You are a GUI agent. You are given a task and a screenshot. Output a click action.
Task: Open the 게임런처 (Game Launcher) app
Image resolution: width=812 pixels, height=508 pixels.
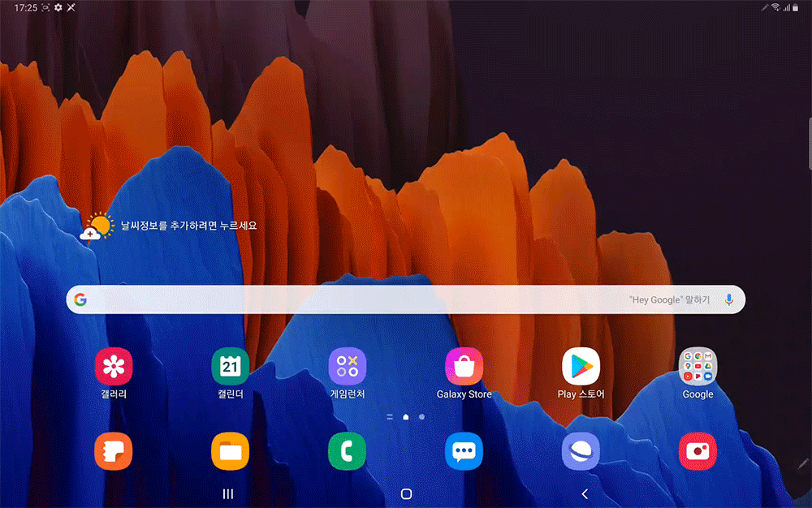coord(348,367)
